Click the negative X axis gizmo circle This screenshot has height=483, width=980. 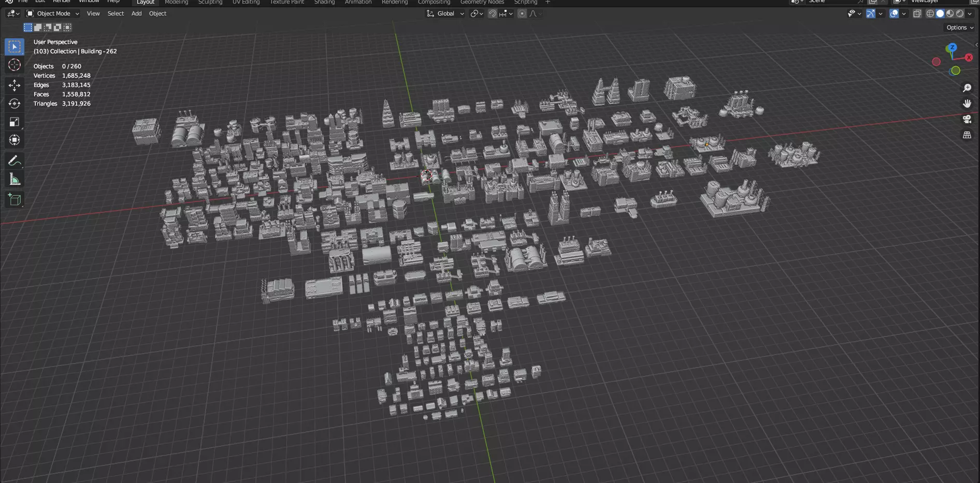(936, 62)
